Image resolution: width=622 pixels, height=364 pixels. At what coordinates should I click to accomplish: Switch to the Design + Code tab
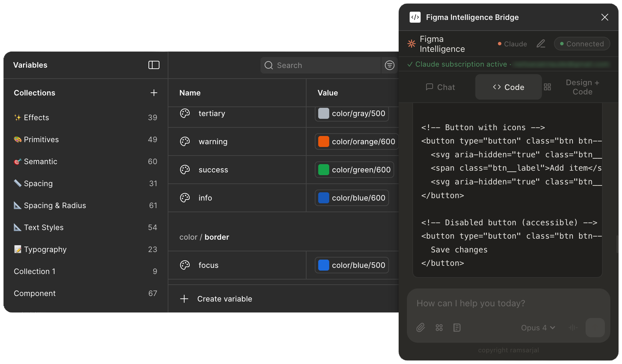582,87
